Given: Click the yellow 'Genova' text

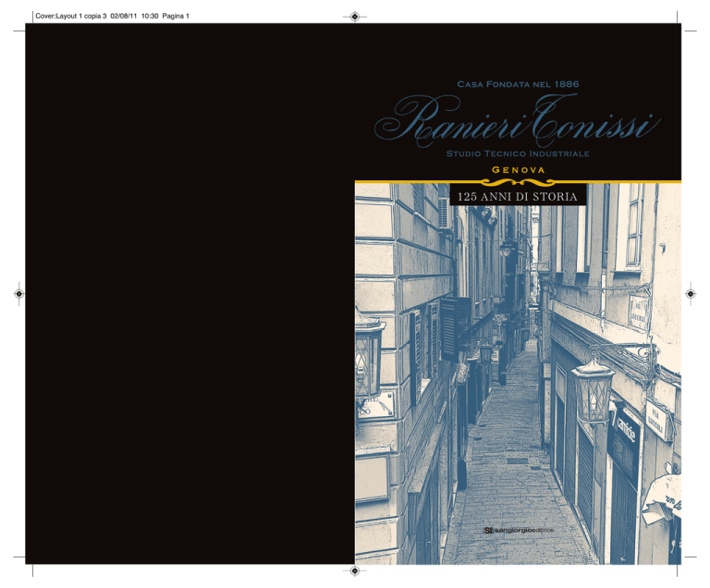Looking at the screenshot, I should (518, 170).
